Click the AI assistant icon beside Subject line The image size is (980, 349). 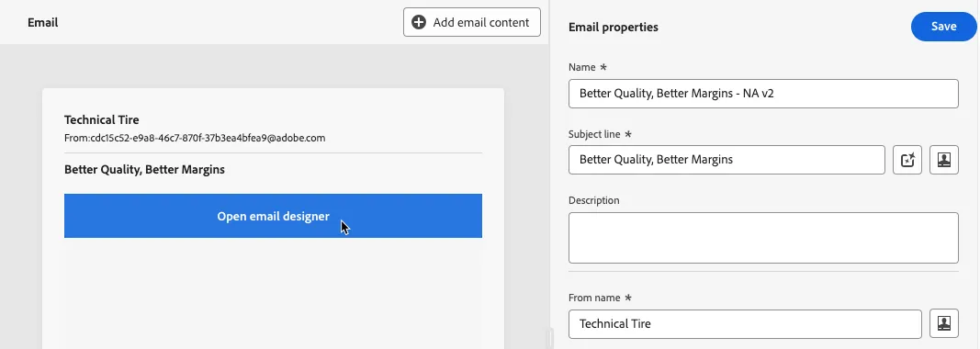point(907,160)
